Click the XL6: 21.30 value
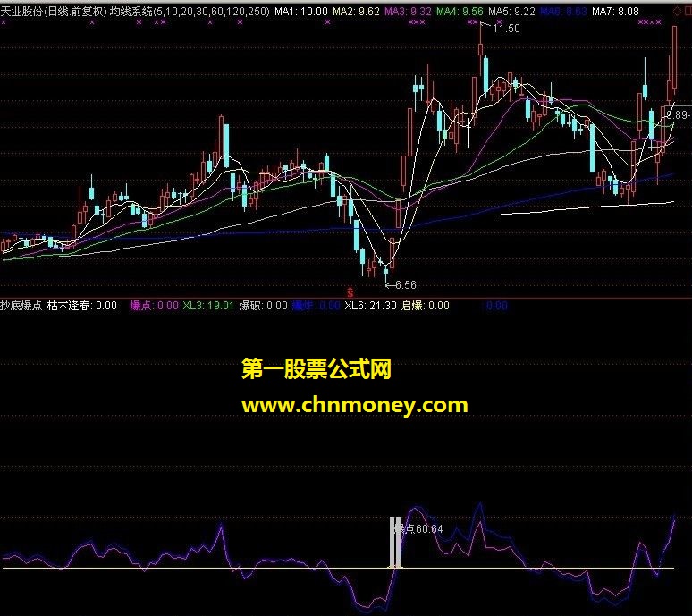 pos(370,306)
